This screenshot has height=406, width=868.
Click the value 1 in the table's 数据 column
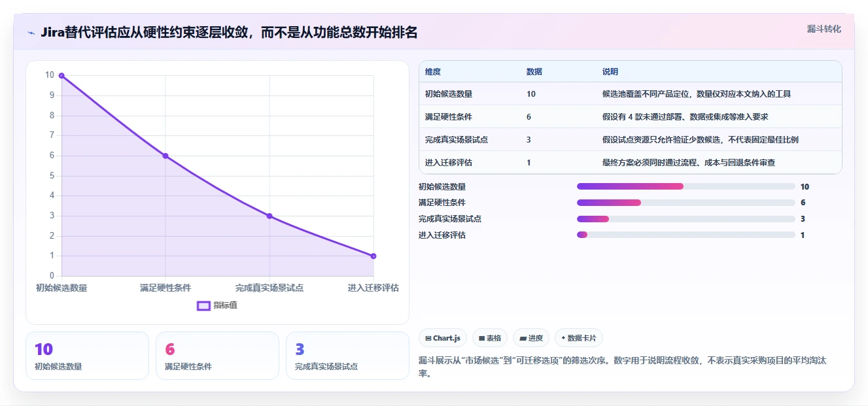tap(529, 162)
